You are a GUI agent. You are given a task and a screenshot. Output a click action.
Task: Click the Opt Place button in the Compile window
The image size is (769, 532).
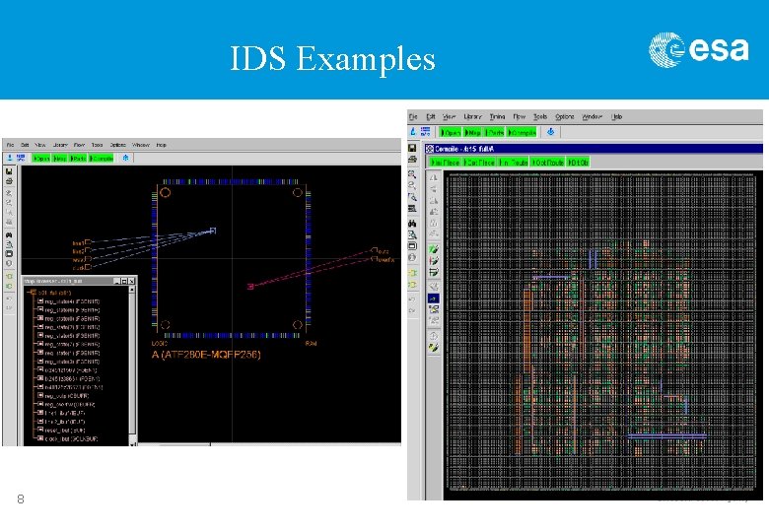click(x=480, y=163)
